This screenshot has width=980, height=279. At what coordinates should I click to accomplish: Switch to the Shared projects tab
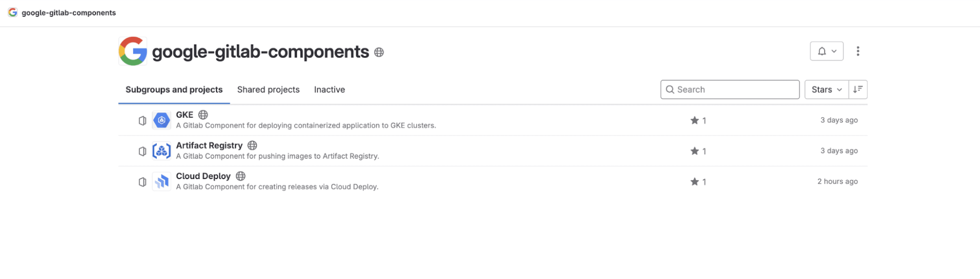pyautogui.click(x=268, y=89)
